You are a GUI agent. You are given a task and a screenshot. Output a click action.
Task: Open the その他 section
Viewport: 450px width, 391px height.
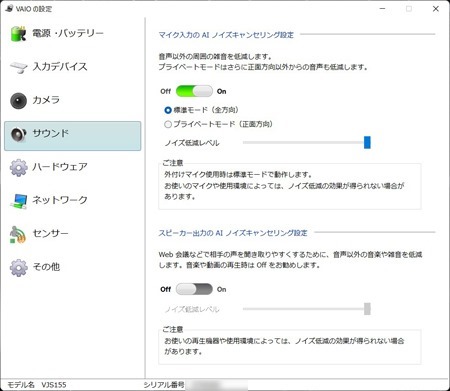[x=73, y=267]
